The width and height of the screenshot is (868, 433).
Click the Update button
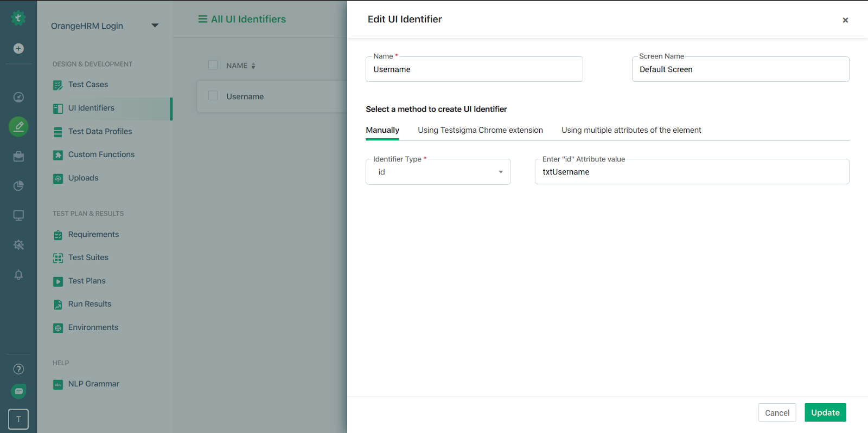[x=825, y=412]
